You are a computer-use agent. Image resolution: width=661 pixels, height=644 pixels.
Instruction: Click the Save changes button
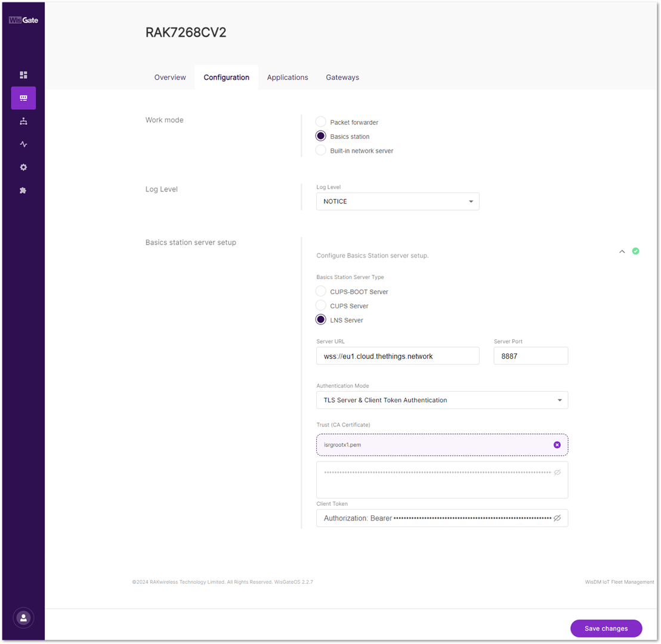click(606, 628)
